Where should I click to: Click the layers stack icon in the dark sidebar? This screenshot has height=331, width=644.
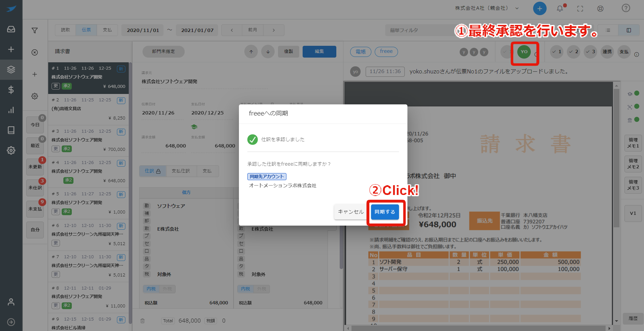(x=11, y=70)
